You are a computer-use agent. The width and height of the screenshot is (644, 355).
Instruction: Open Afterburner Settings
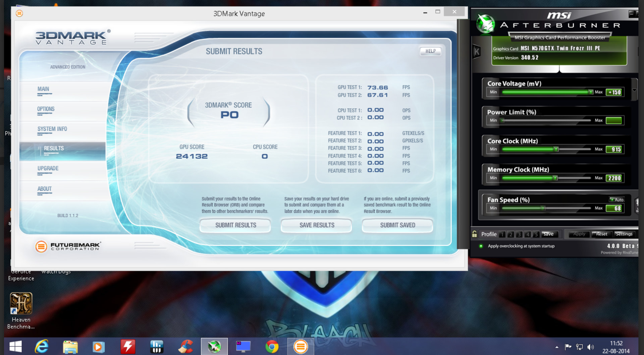click(x=624, y=234)
